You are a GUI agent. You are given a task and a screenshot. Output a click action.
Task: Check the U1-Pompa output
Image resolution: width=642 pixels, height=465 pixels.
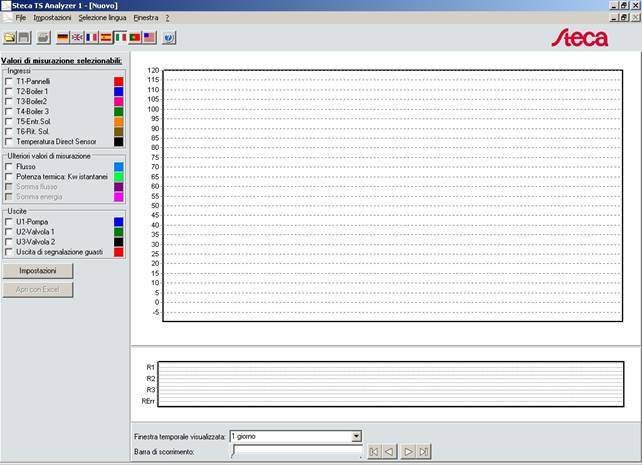click(x=9, y=222)
